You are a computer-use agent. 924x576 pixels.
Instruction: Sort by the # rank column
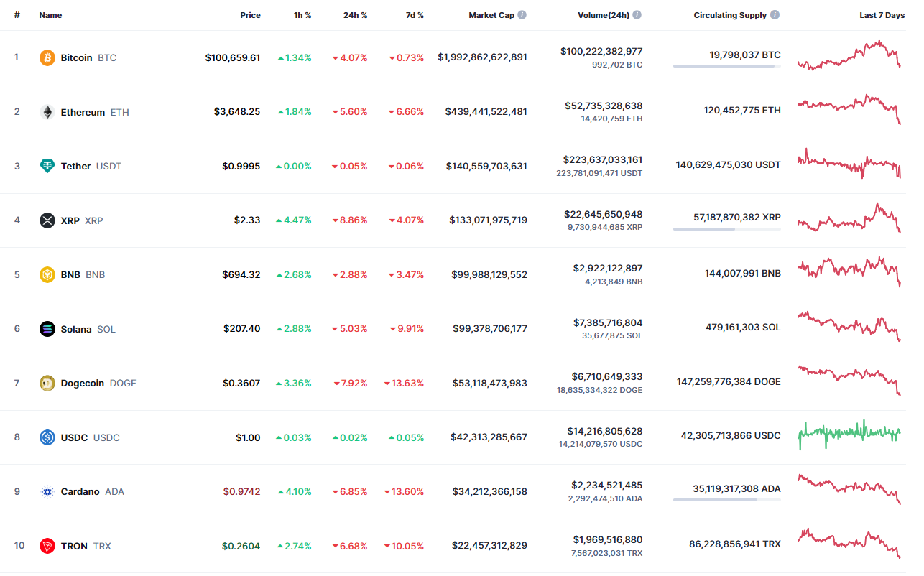(x=17, y=15)
